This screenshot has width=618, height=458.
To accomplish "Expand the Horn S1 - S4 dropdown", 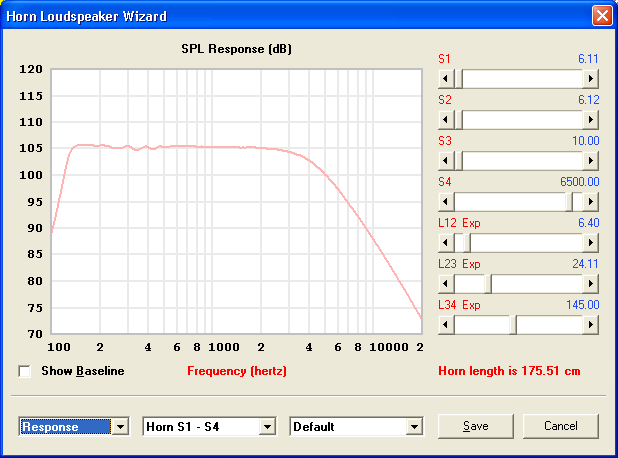I will click(x=267, y=426).
